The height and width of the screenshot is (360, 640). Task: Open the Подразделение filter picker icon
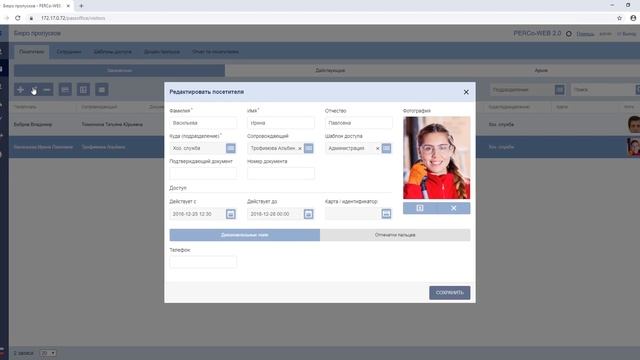(x=560, y=89)
